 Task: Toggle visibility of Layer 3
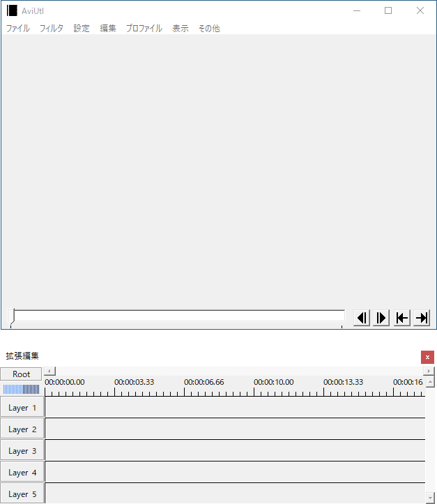click(22, 451)
